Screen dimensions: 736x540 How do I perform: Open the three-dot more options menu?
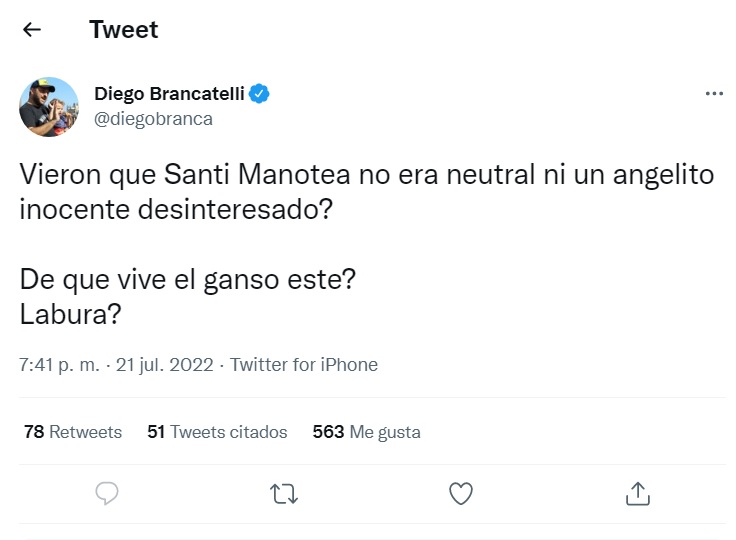coord(714,94)
